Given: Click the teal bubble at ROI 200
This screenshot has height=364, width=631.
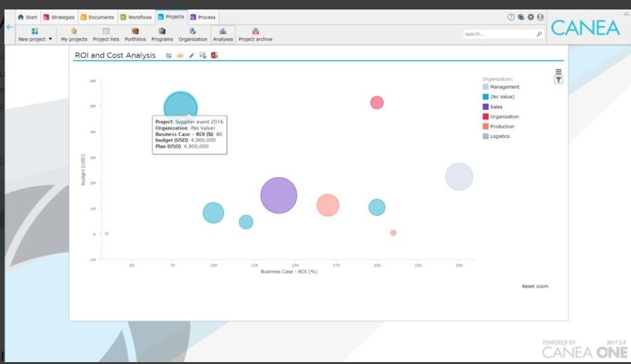Looking at the screenshot, I should coord(377,207).
